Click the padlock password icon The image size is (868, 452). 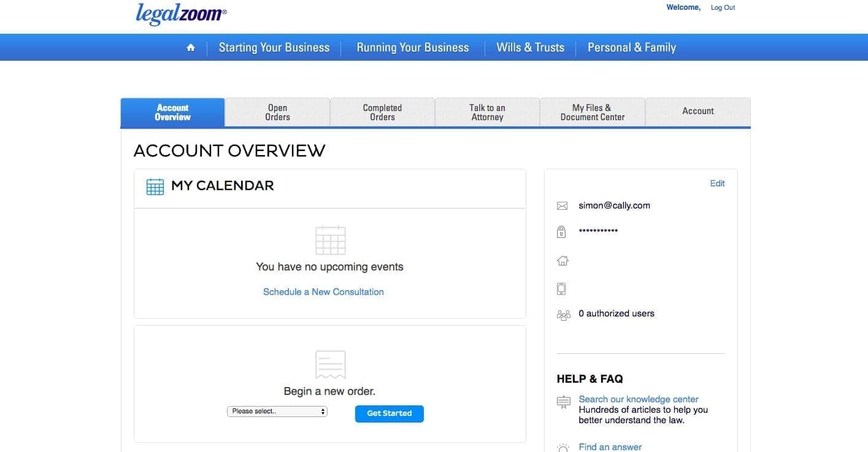click(561, 232)
